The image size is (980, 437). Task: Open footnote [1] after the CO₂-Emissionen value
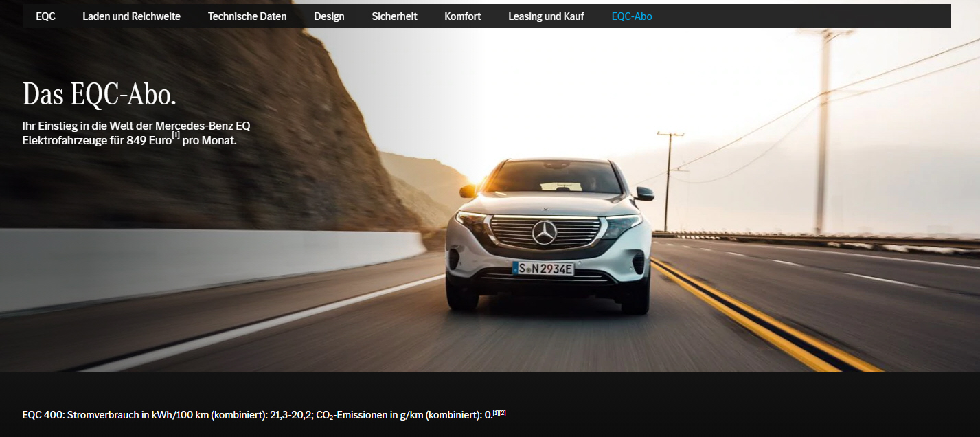[x=496, y=413]
